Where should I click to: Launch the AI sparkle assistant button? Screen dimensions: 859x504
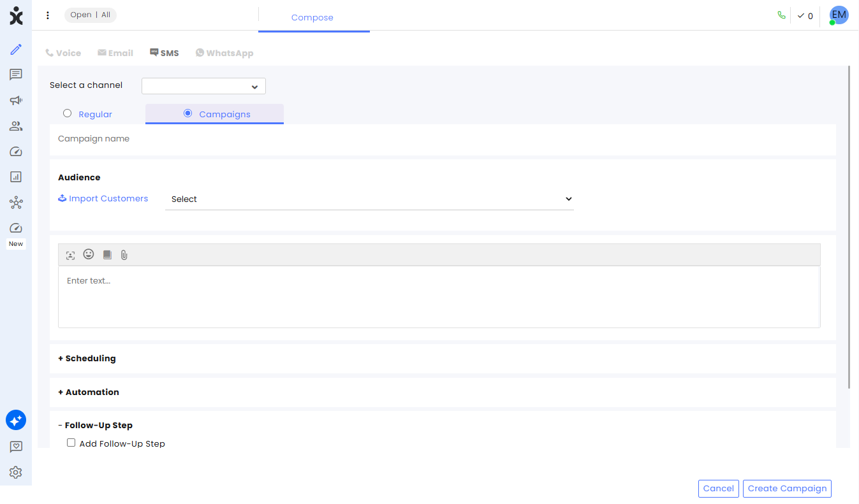16,420
